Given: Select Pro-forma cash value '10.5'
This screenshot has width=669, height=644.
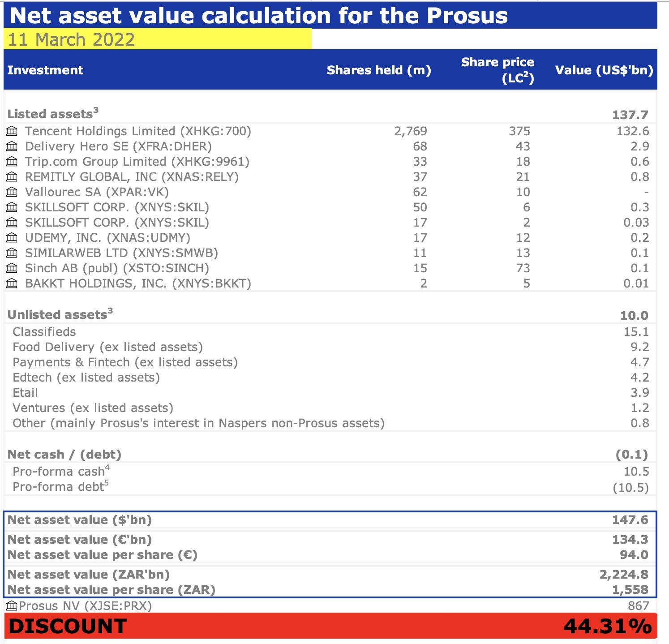Looking at the screenshot, I should [636, 472].
